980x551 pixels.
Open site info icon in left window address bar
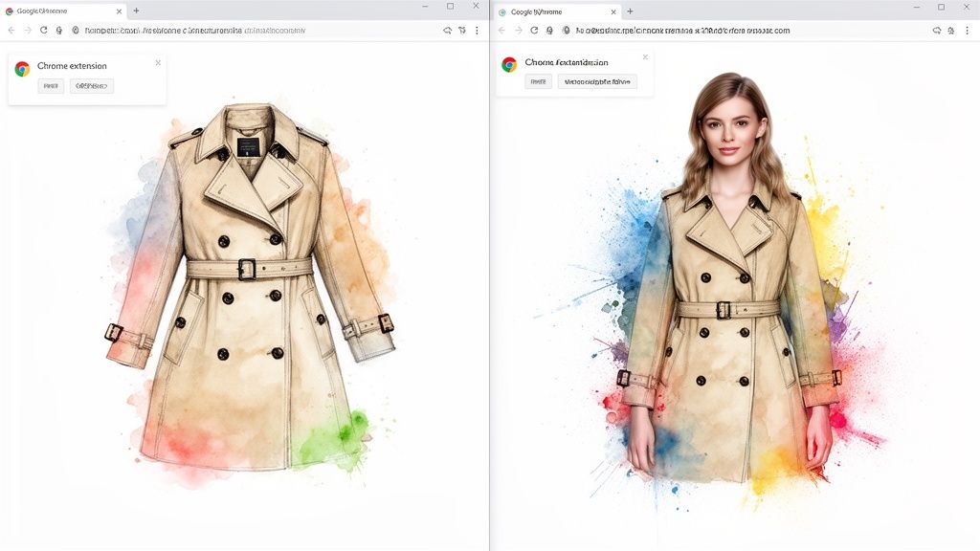76,30
